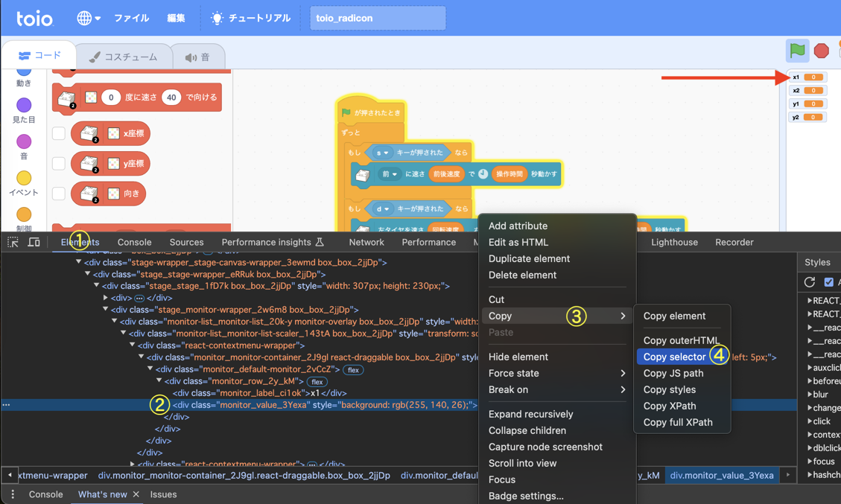Switch to the 音 tab

point(198,57)
